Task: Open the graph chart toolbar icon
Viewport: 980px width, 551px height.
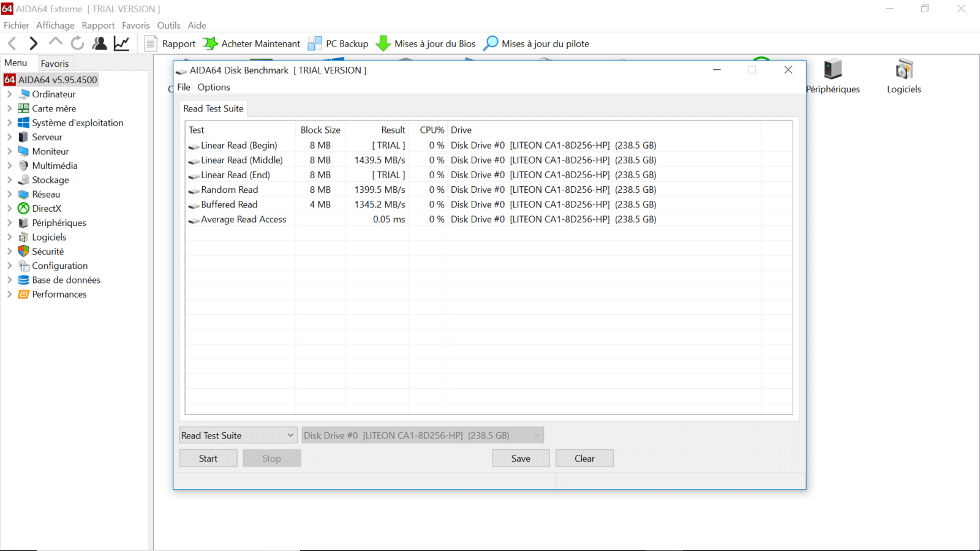Action: (121, 43)
